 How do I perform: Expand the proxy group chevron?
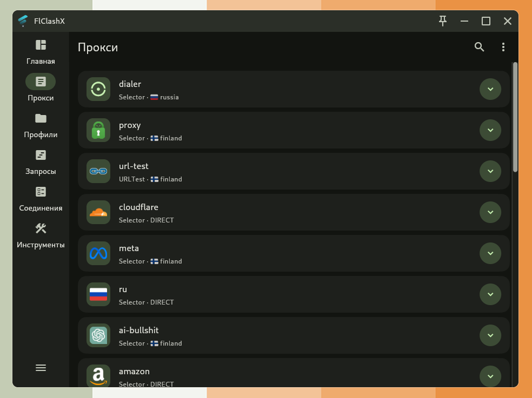pyautogui.click(x=490, y=130)
